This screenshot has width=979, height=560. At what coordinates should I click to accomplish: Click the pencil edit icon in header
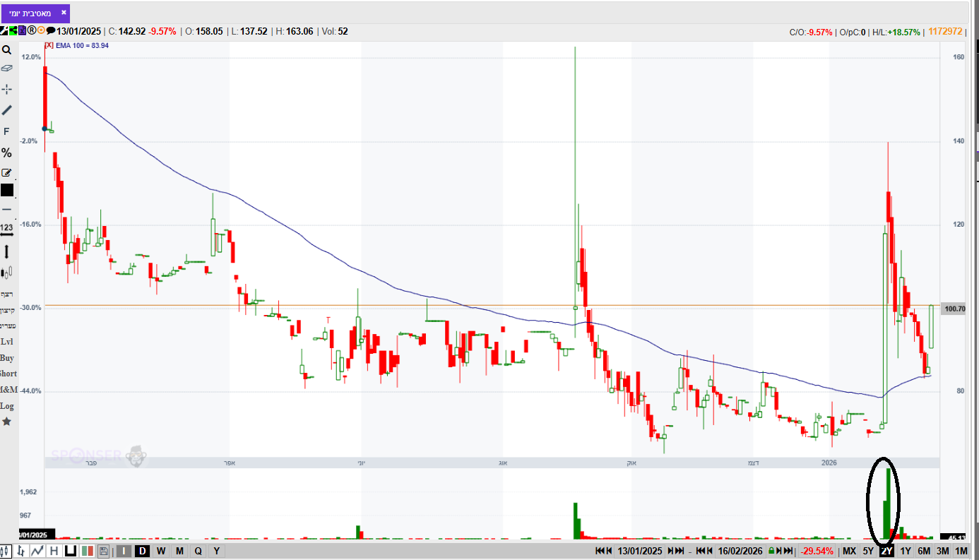4,31
